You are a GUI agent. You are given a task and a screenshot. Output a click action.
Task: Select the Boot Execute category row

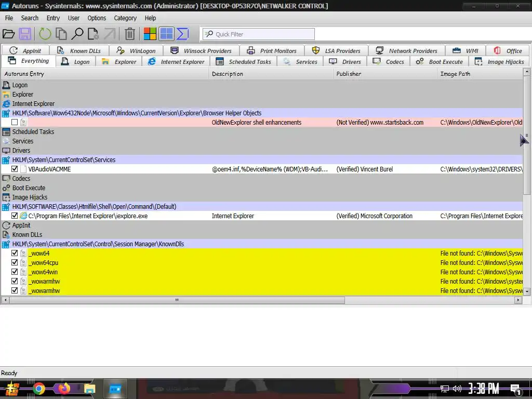pos(262,188)
